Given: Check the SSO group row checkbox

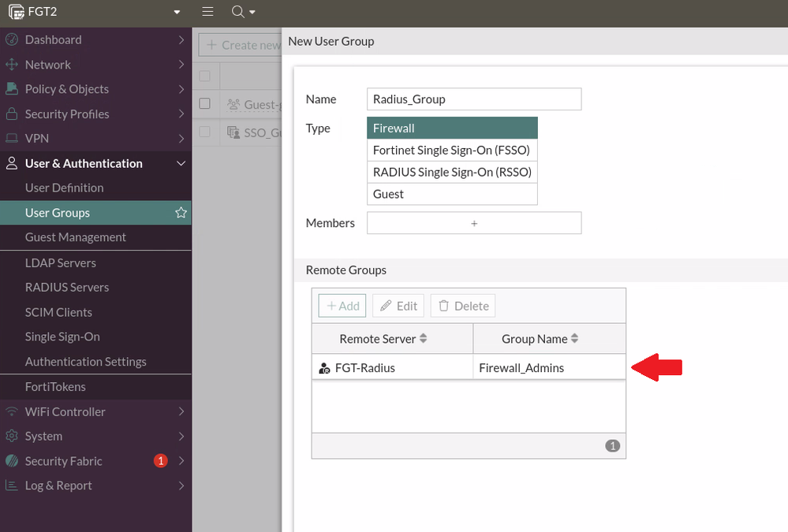Looking at the screenshot, I should (205, 132).
